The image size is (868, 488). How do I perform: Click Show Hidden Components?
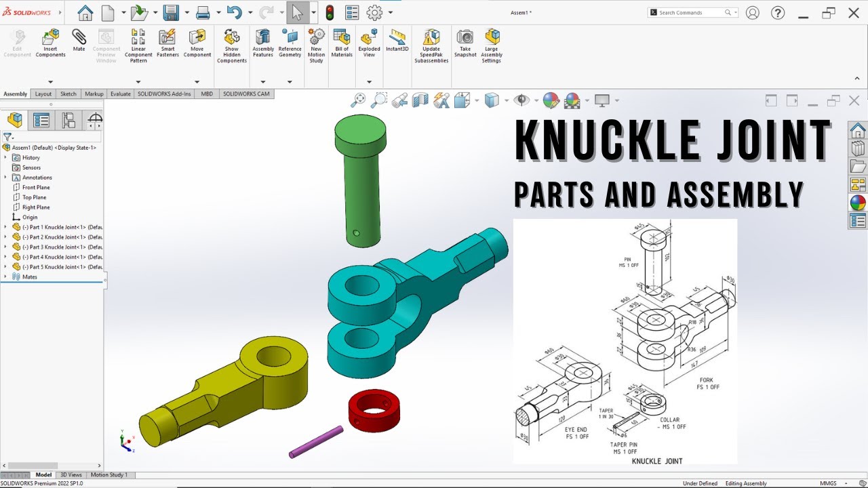click(x=232, y=46)
